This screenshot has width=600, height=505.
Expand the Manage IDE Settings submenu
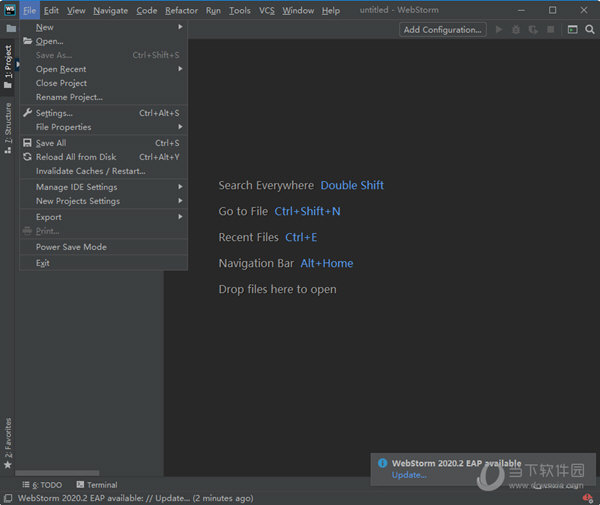(103, 187)
